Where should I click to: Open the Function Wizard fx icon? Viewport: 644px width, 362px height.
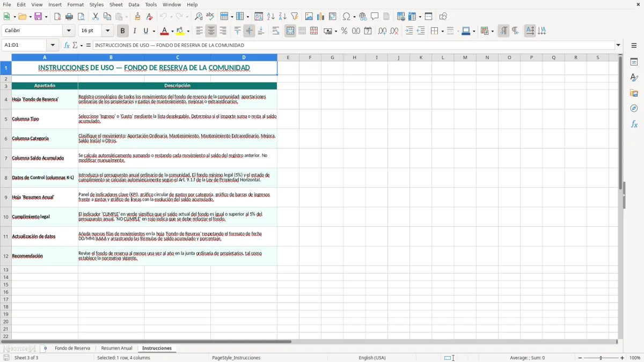67,46
